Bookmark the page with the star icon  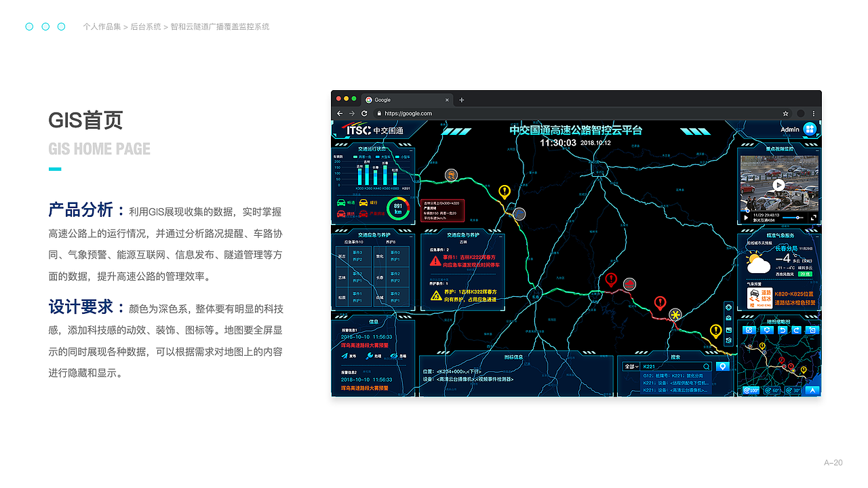pos(786,113)
